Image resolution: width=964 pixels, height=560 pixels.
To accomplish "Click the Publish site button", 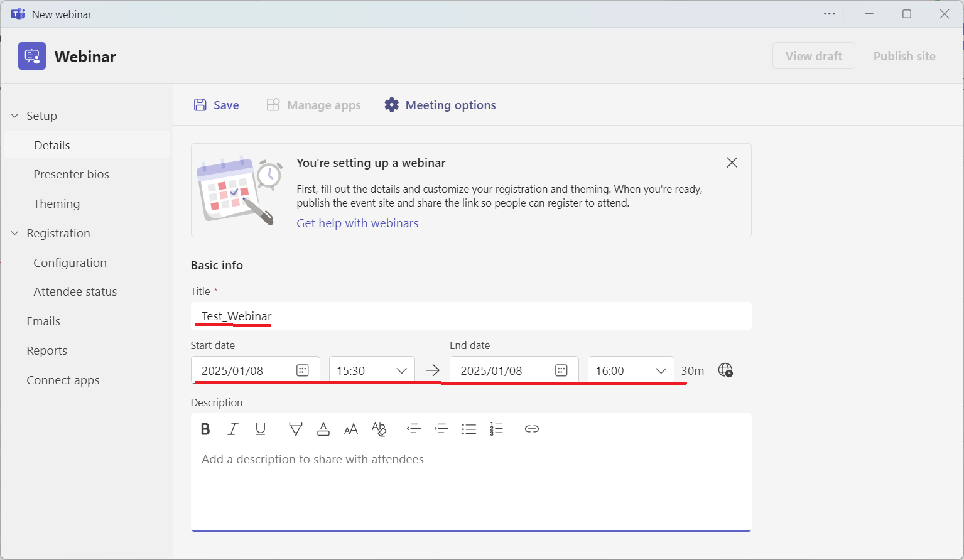I will click(x=904, y=56).
